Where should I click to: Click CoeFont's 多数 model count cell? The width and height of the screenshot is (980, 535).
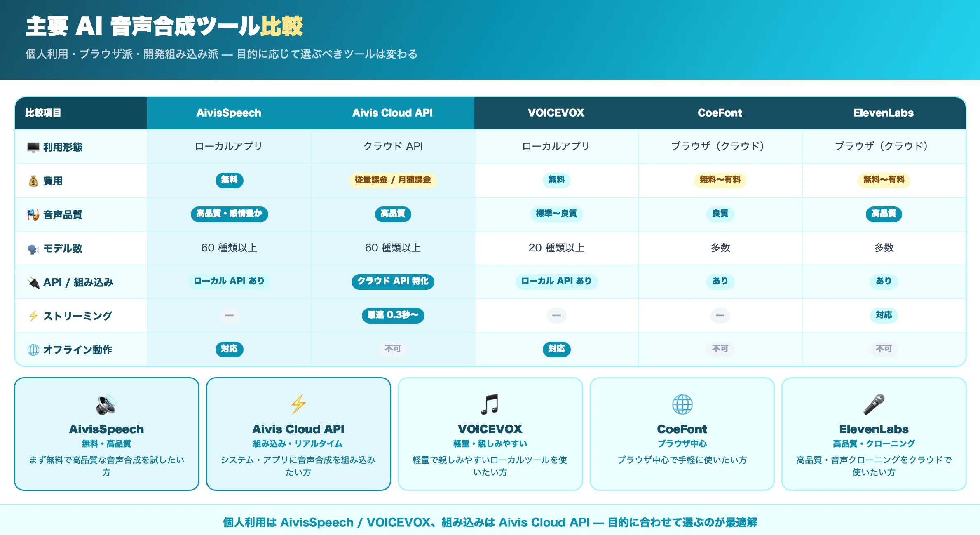click(720, 248)
